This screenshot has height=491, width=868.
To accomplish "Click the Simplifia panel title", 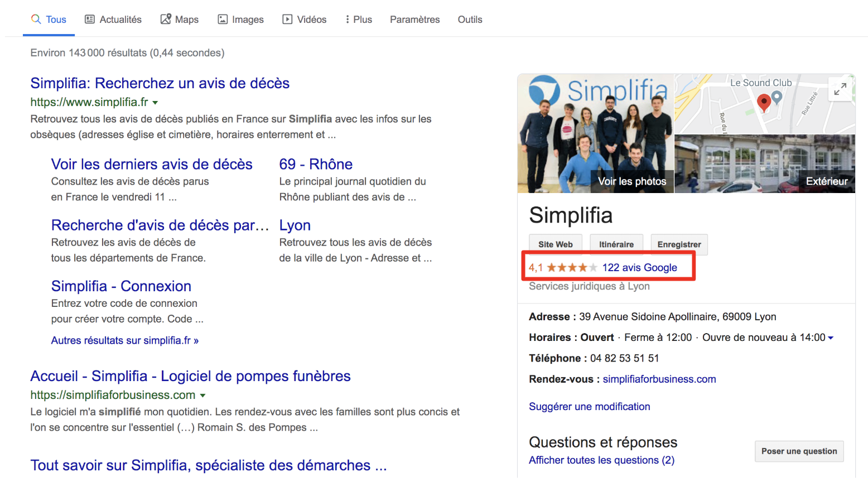I will click(571, 215).
